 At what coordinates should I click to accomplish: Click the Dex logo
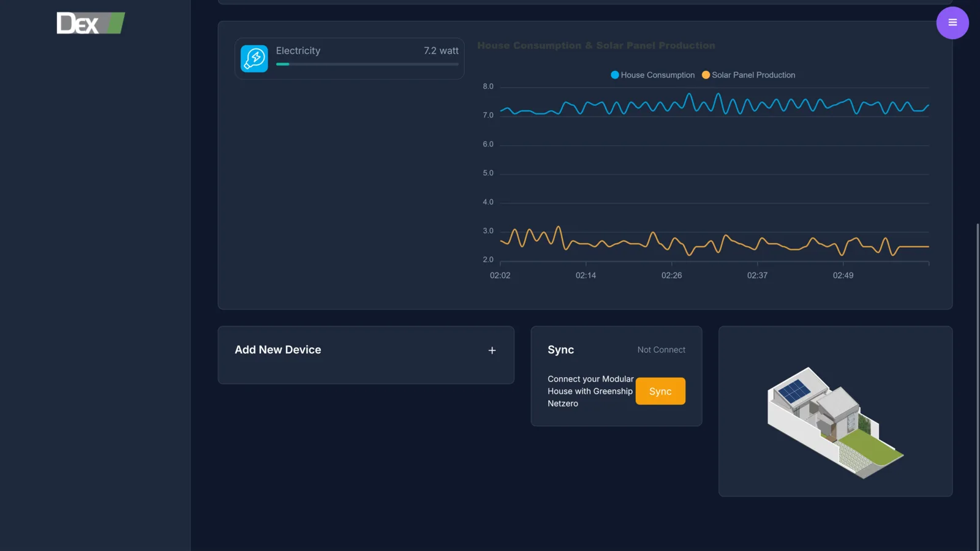click(91, 23)
